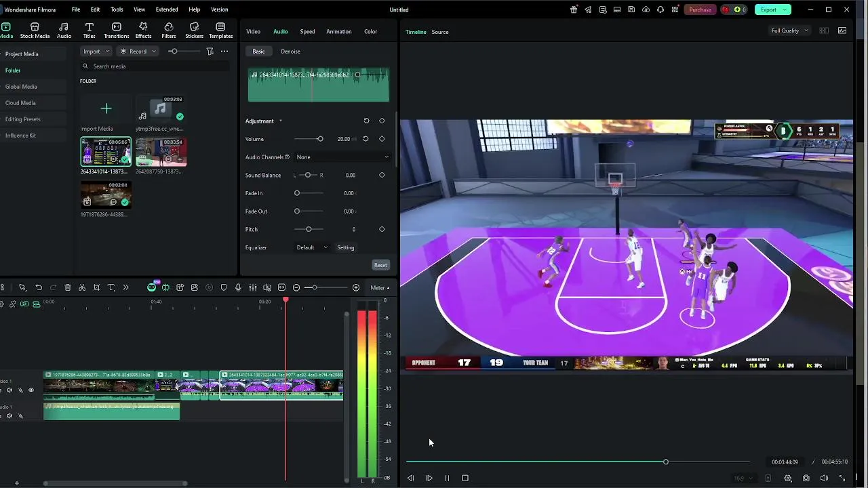Toggle the Sound Balance keyframe diamond
Viewport: 868px width, 488px height.
coord(382,175)
